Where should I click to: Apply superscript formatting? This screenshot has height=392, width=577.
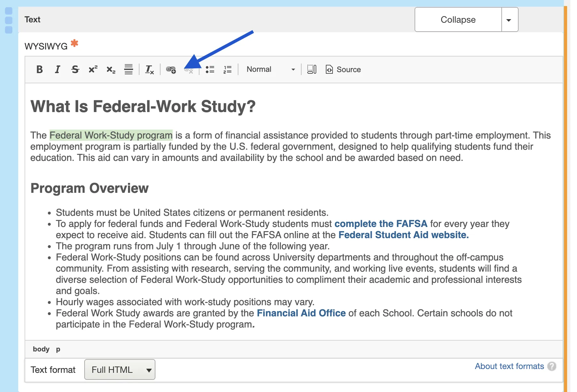[x=93, y=69]
